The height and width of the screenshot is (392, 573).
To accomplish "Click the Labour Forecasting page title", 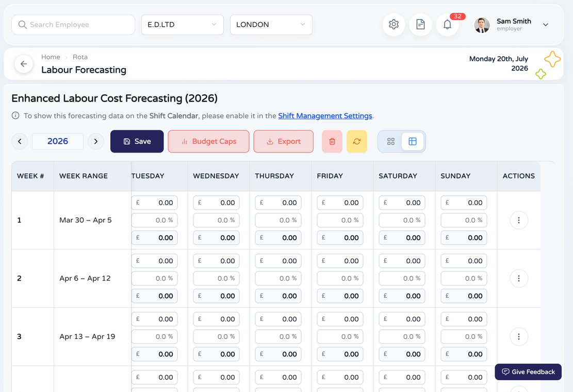I will [84, 70].
